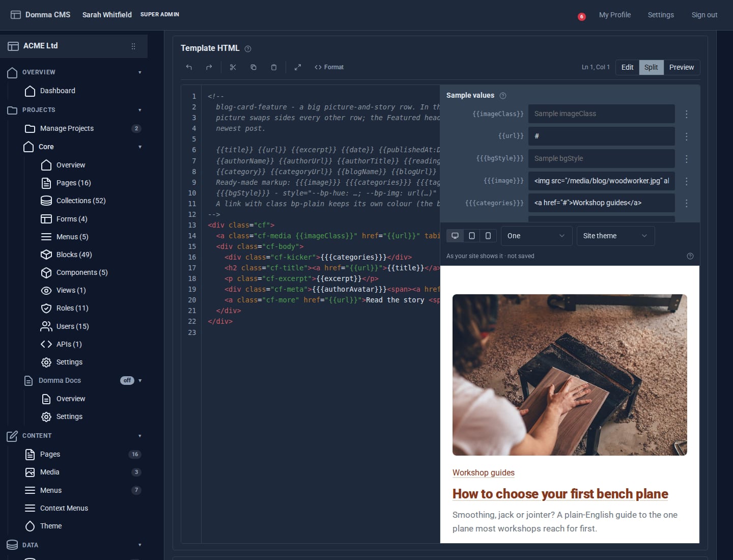The width and height of the screenshot is (733, 560).
Task: Collapse the CONTENT section
Action: point(140,436)
